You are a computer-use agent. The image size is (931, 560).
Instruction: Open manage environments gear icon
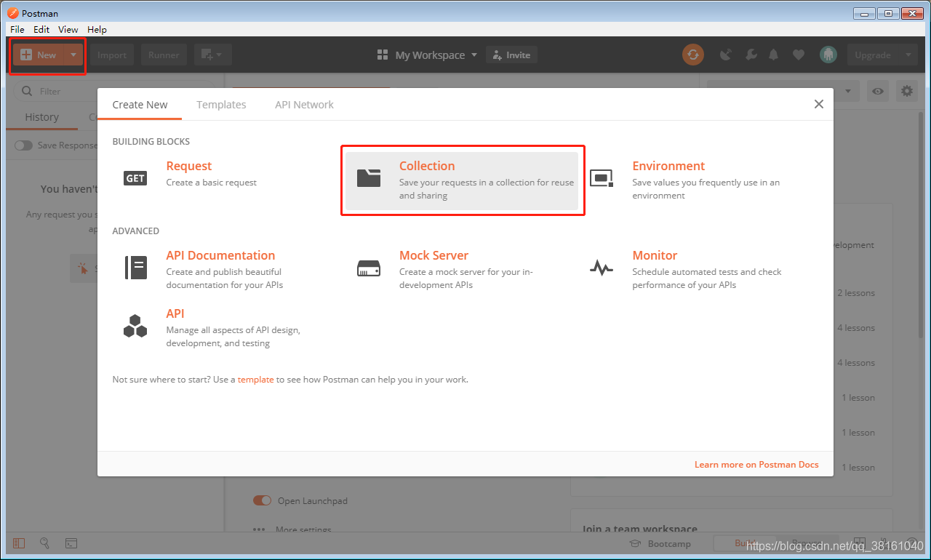[906, 91]
